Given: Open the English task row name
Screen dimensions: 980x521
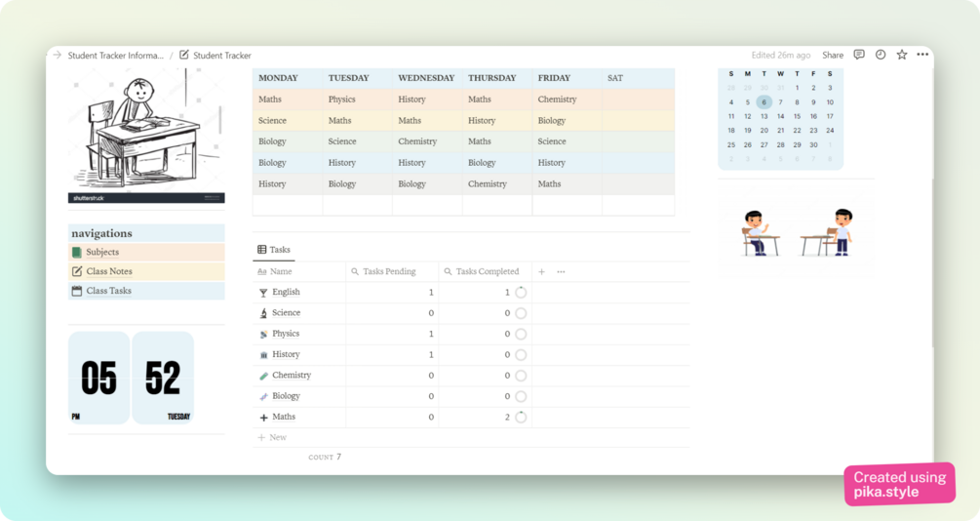Looking at the screenshot, I should 286,292.
